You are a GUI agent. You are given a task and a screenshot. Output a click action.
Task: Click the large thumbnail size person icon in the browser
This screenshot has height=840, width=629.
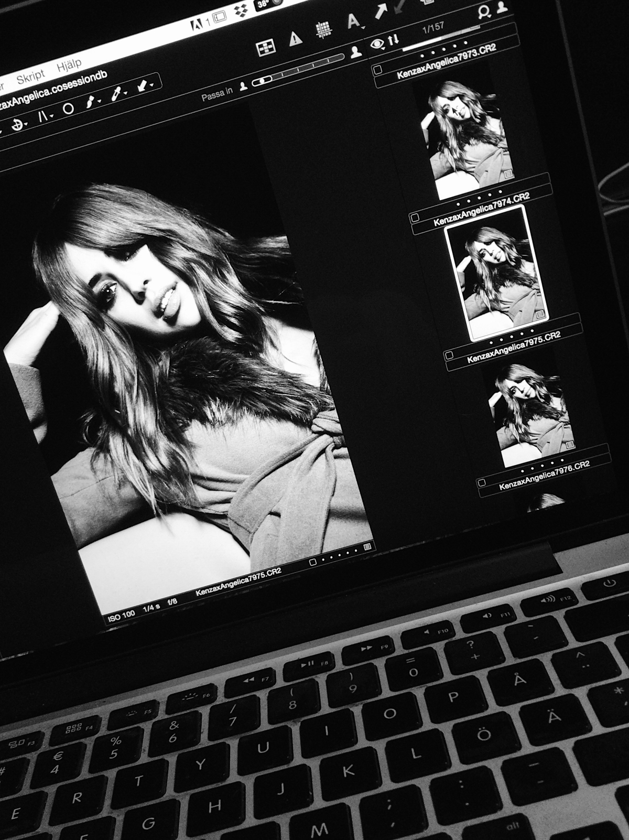pos(503,7)
